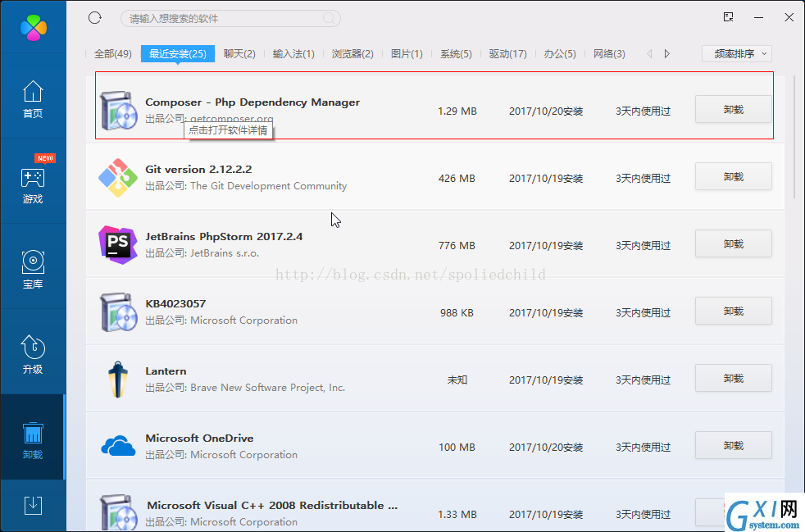Click the Lantern title text
The width and height of the screenshot is (805, 532).
(x=166, y=371)
